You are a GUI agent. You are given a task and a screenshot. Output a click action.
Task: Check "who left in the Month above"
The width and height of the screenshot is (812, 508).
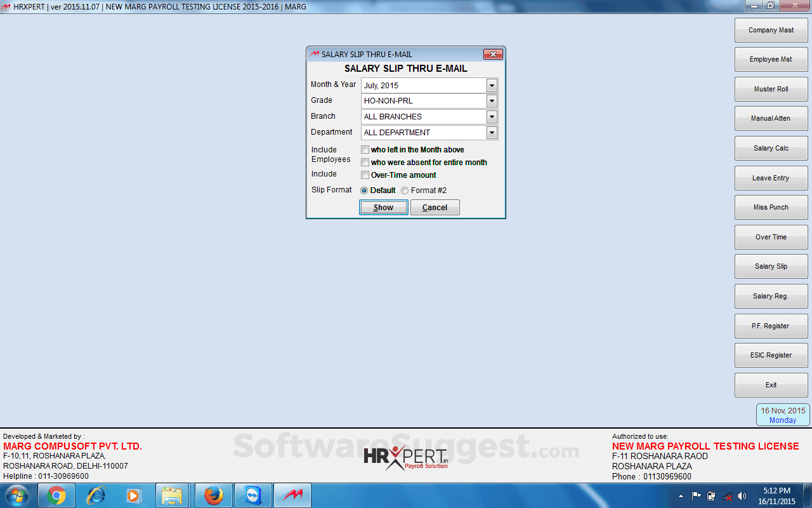click(365, 149)
